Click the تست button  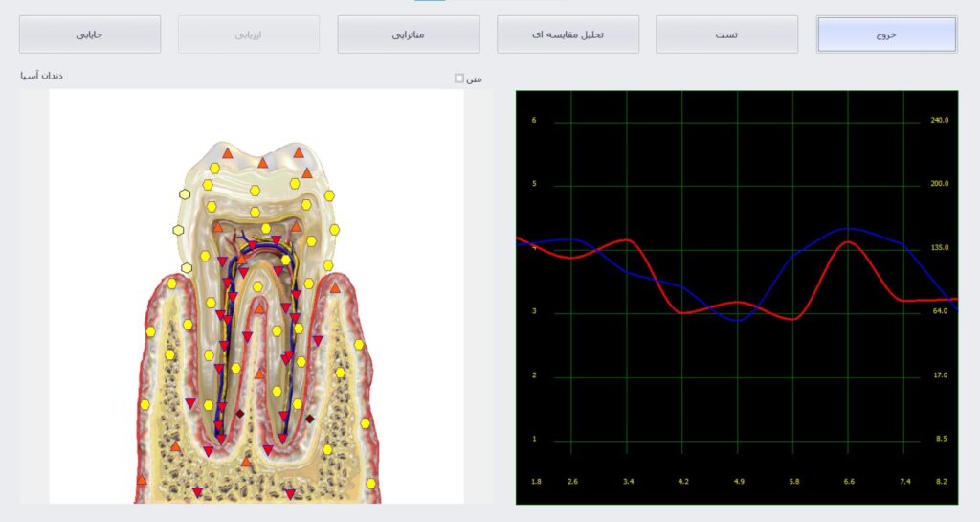click(726, 34)
